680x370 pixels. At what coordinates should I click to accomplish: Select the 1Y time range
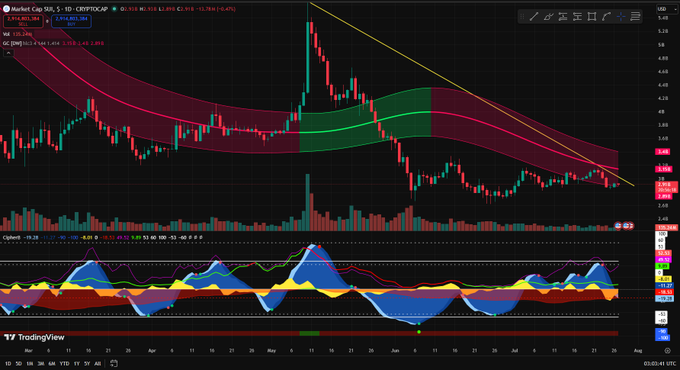[x=76, y=363]
